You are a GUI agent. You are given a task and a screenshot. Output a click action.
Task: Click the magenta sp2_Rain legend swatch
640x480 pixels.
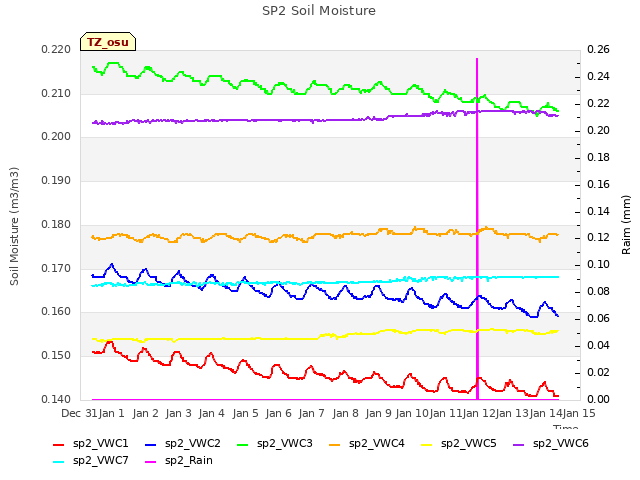tap(151, 462)
